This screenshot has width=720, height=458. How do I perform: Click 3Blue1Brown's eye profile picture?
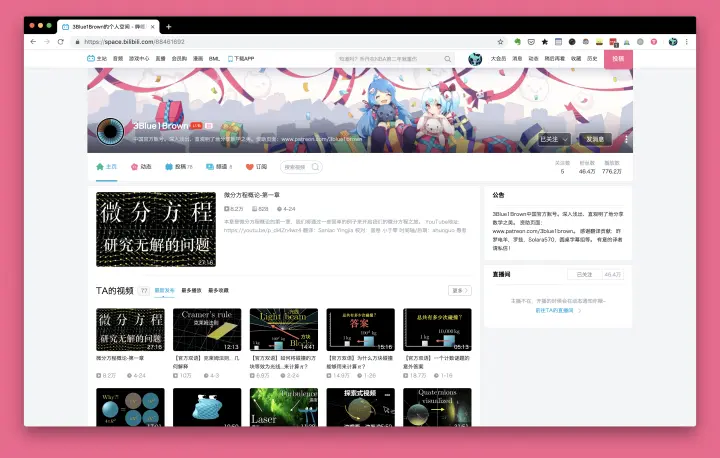(x=111, y=131)
